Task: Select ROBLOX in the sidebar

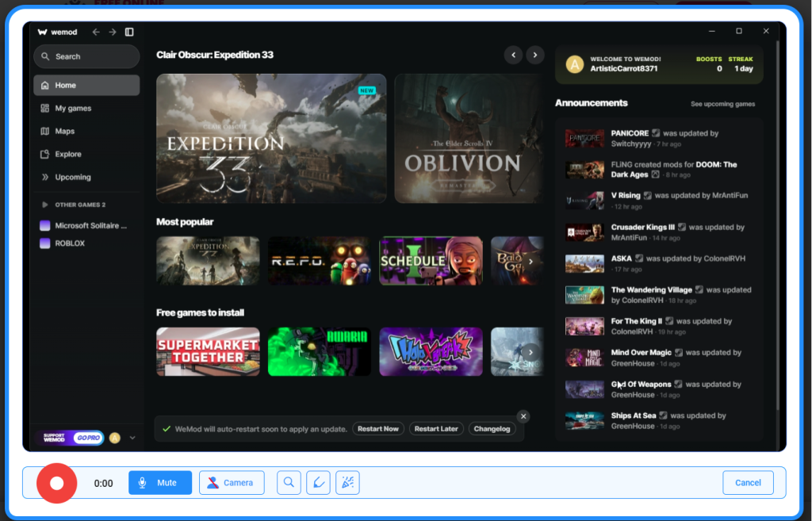Action: (x=63, y=243)
